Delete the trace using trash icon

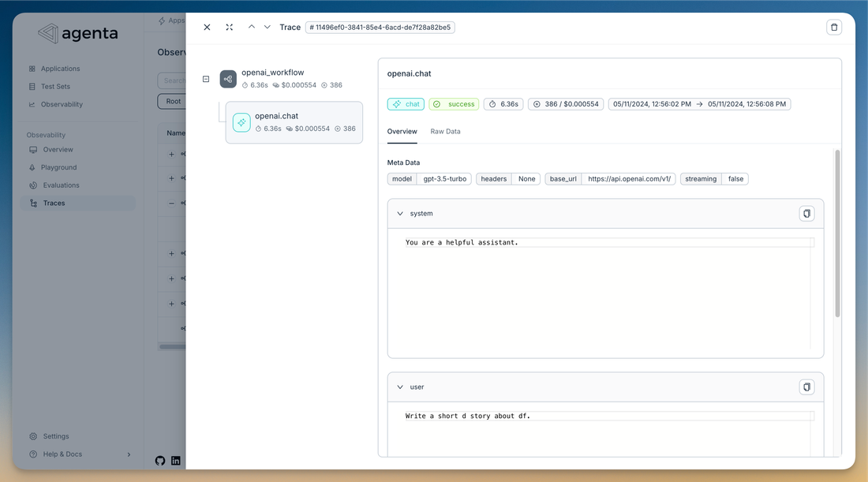tap(834, 27)
